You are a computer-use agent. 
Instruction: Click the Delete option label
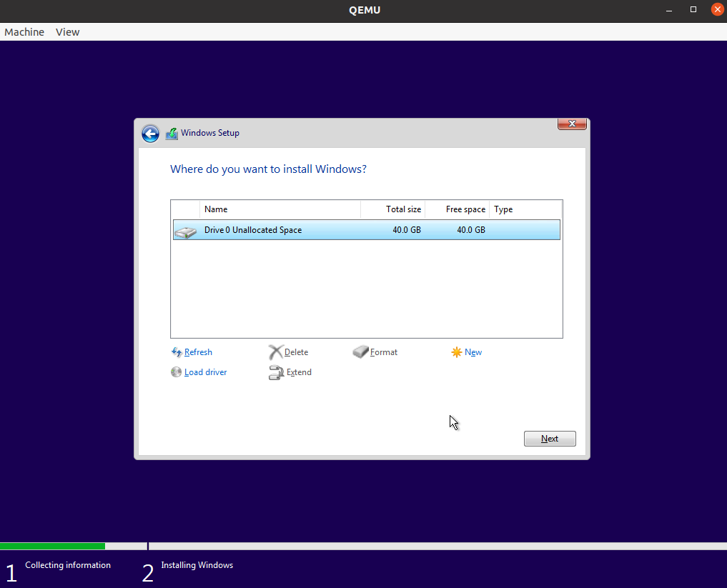coord(296,352)
